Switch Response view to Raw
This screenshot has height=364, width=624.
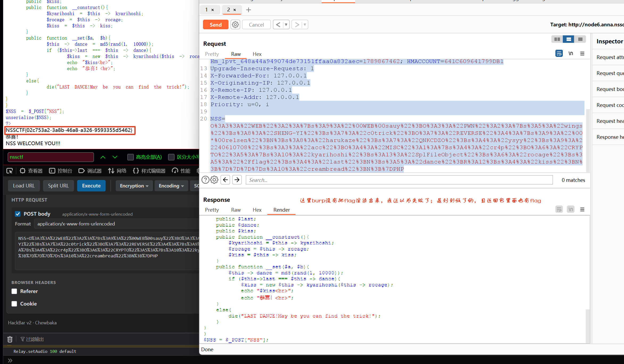pyautogui.click(x=236, y=210)
